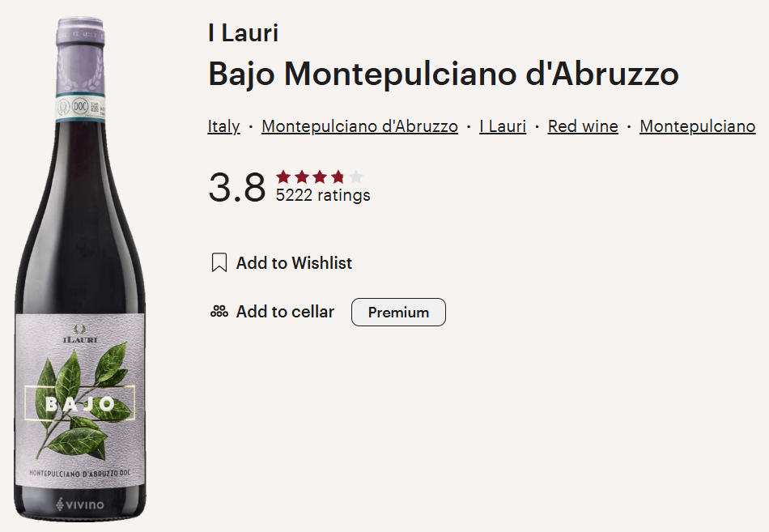Click the DOC seal on the bottle neck
The width and height of the screenshot is (769, 532).
(80, 107)
